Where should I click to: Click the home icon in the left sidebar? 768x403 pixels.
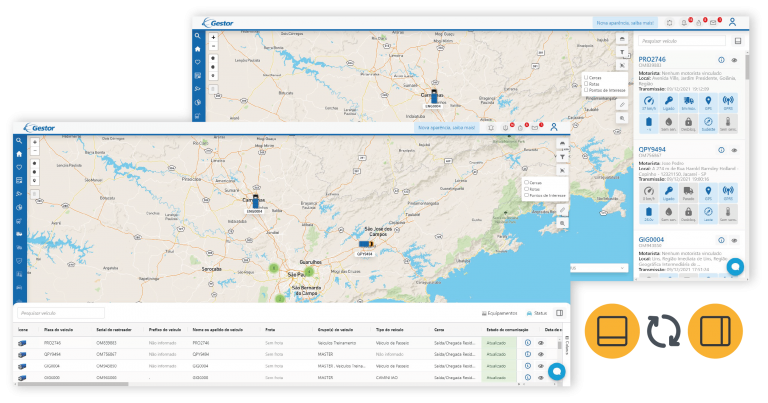(18, 154)
